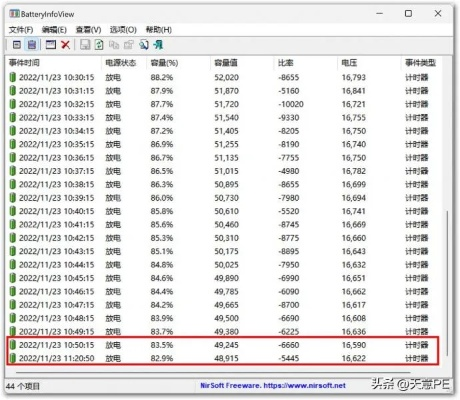Click the grayed copy selected items icon
The width and height of the screenshot is (460, 400).
pos(114,45)
